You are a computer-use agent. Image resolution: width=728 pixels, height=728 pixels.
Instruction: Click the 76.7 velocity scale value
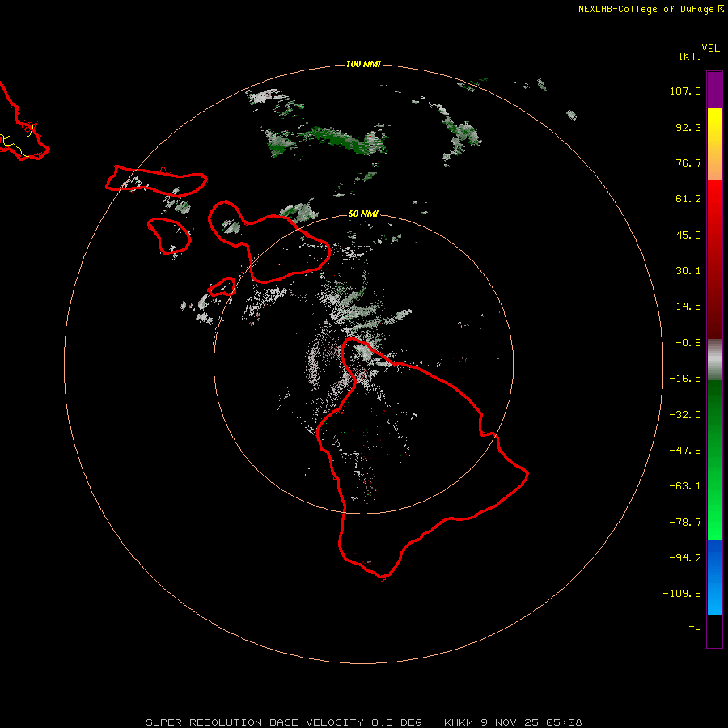(x=688, y=163)
